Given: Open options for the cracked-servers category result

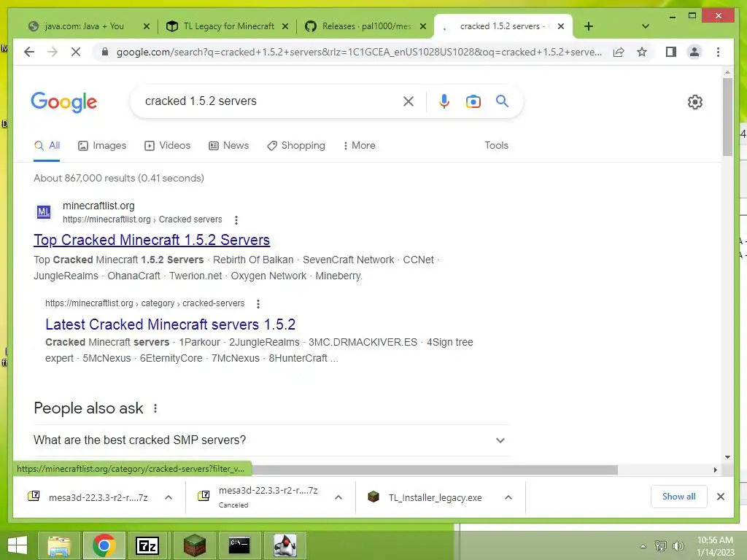Looking at the screenshot, I should coord(258,304).
